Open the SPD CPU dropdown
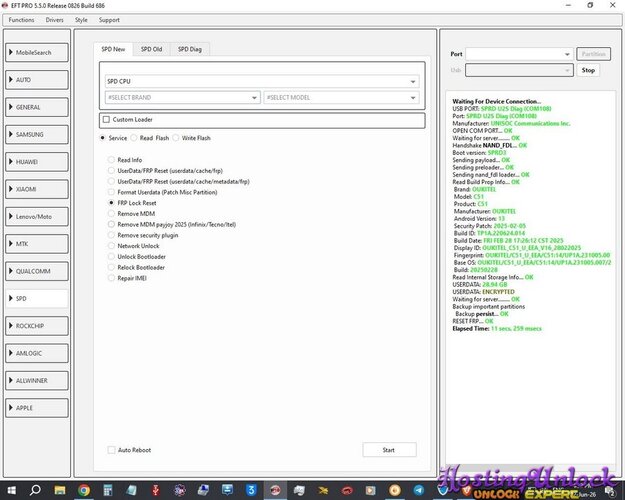The height and width of the screenshot is (500, 625). (262, 81)
